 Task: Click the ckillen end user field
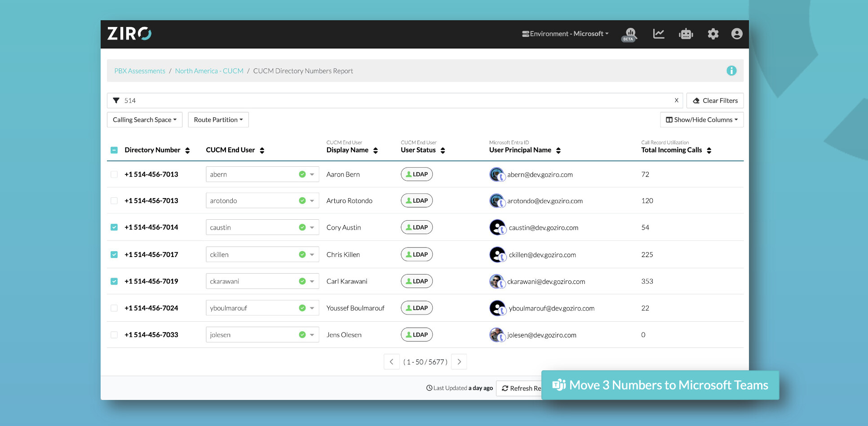(262, 254)
